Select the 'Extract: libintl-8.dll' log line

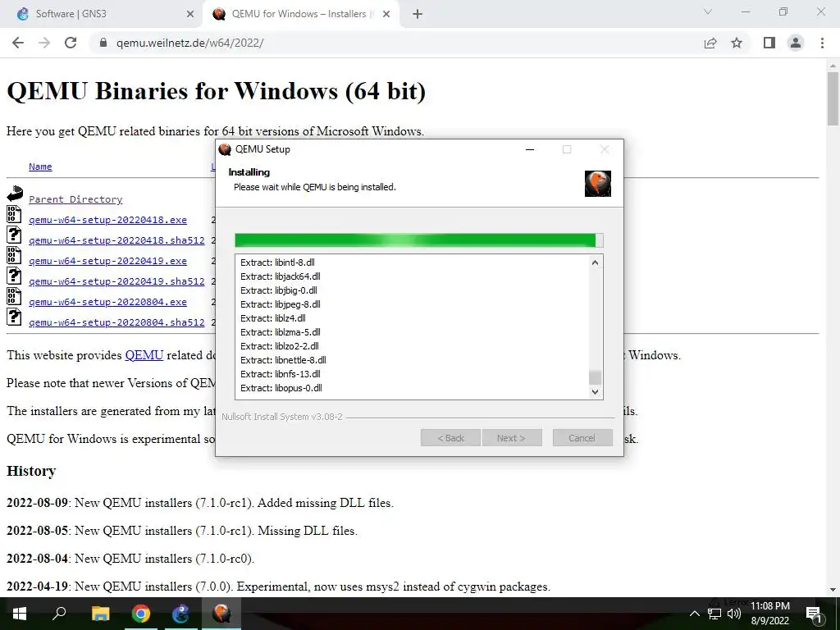coord(277,262)
